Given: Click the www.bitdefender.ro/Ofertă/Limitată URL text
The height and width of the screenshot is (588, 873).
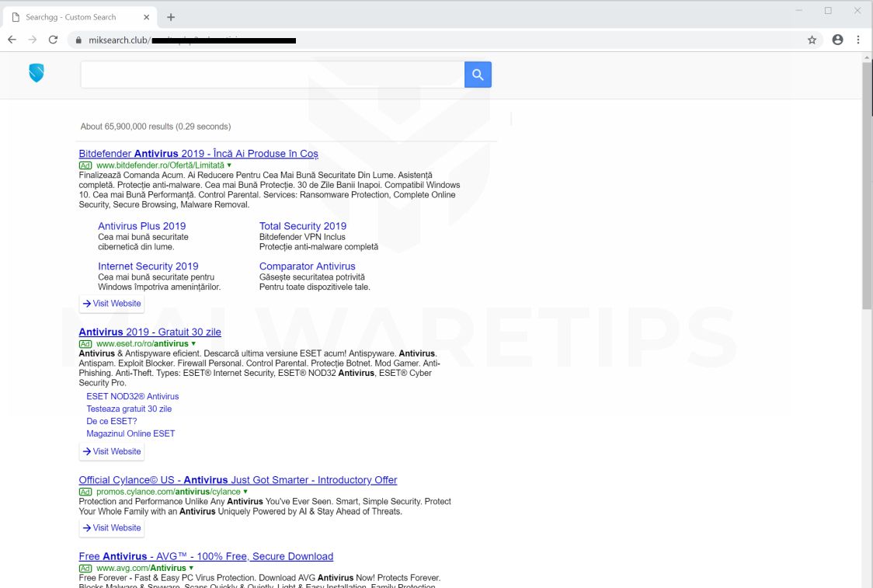Looking at the screenshot, I should click(160, 165).
